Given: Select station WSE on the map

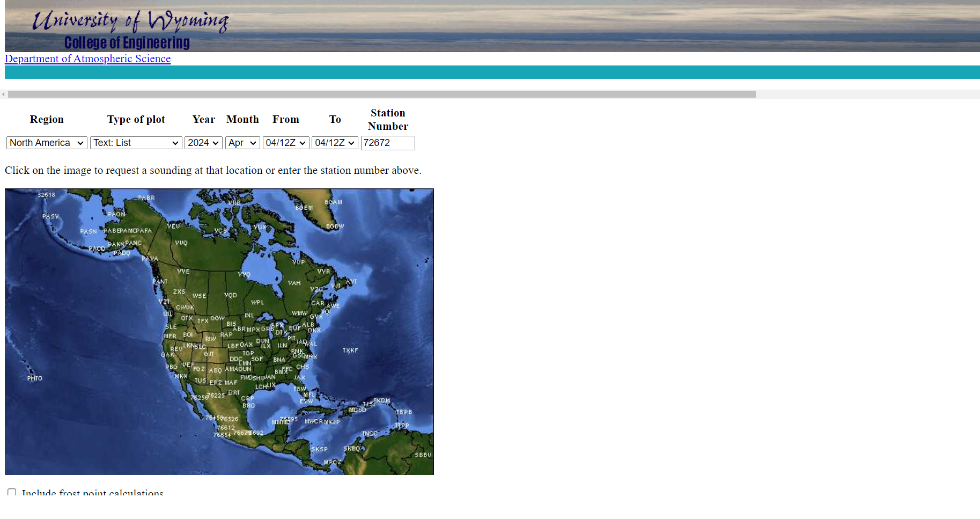Looking at the screenshot, I should 200,296.
